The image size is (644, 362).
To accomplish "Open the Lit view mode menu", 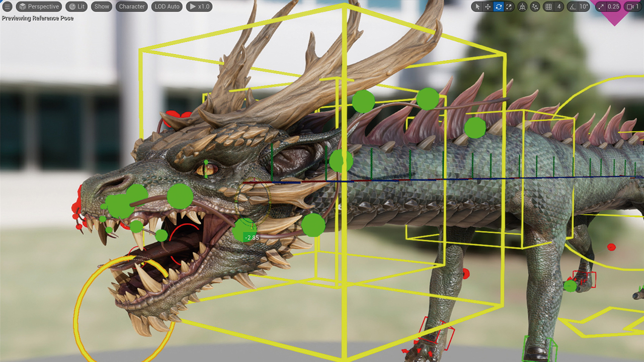I will coord(77,7).
